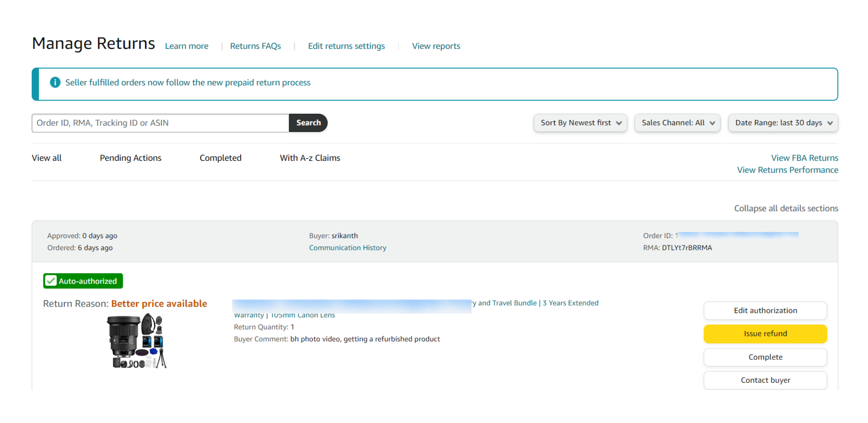Click the Edit authorization button
This screenshot has width=868, height=423.
[x=765, y=311]
